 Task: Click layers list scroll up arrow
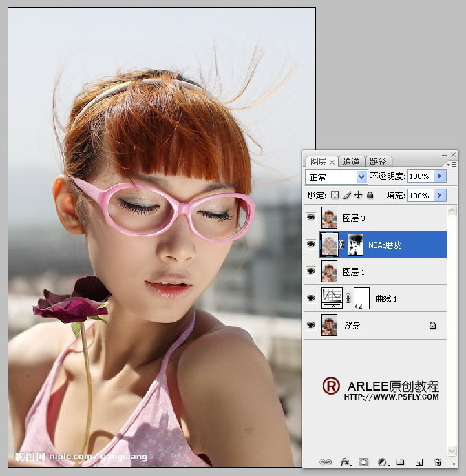452,210
